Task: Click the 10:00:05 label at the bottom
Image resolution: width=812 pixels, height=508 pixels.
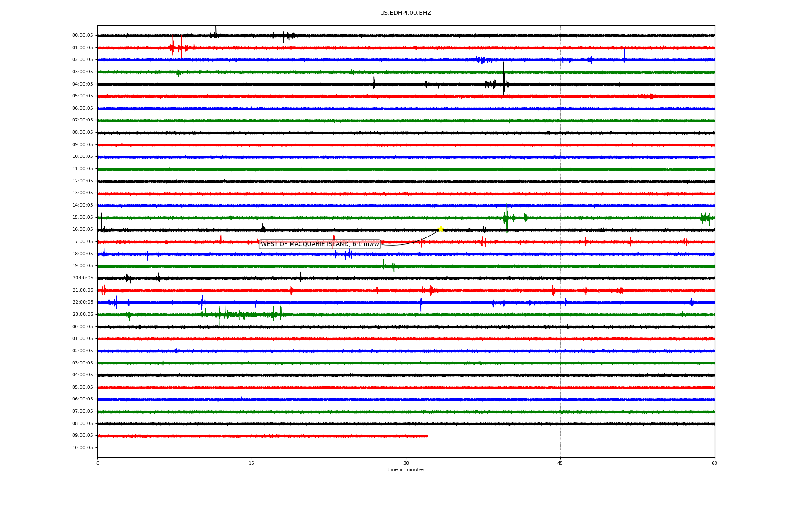Action: pos(82,448)
